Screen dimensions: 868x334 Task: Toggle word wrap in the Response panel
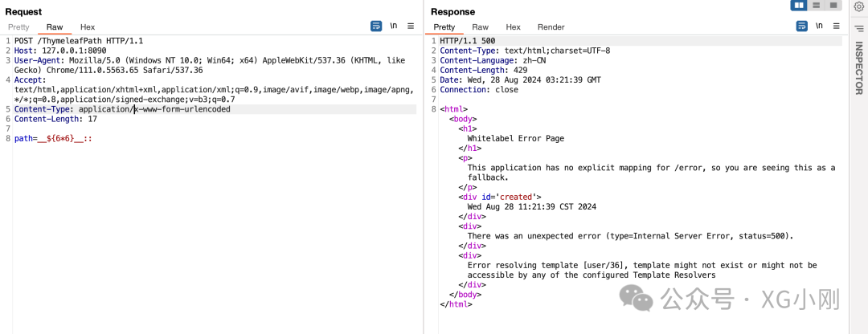801,26
